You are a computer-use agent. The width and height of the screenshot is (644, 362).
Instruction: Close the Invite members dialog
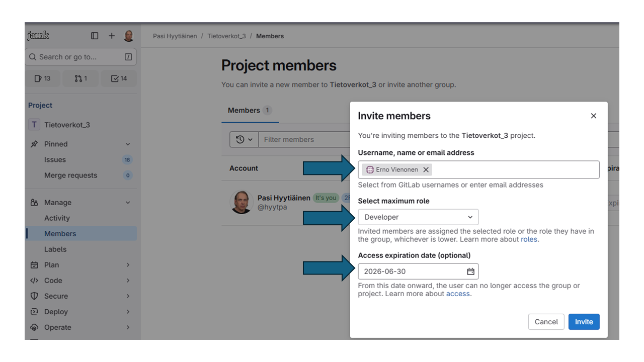point(593,116)
